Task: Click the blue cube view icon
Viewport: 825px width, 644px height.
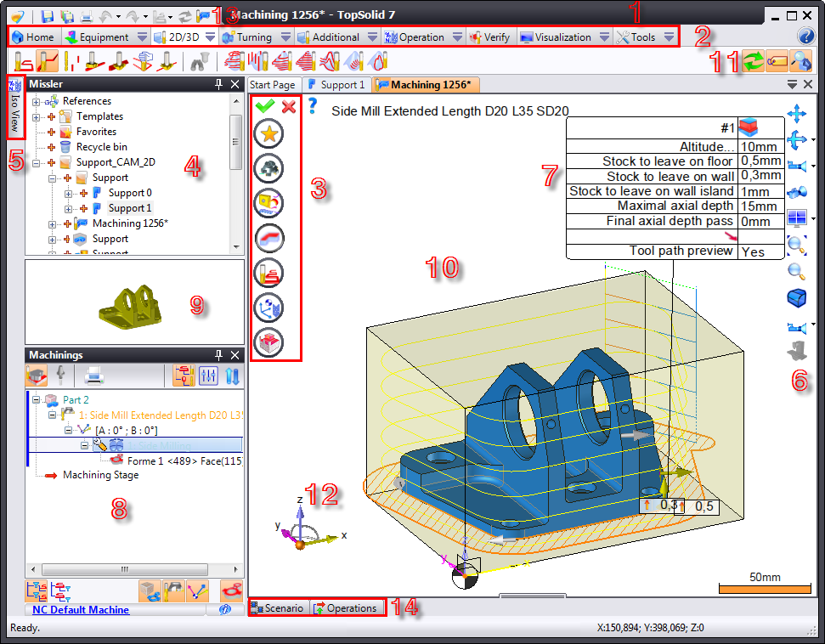Action: (x=797, y=297)
